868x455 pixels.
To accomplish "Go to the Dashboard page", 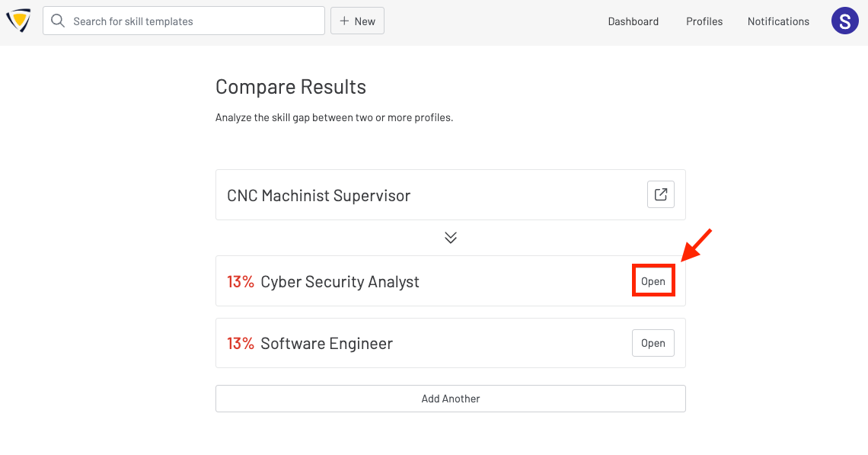I will [x=633, y=21].
